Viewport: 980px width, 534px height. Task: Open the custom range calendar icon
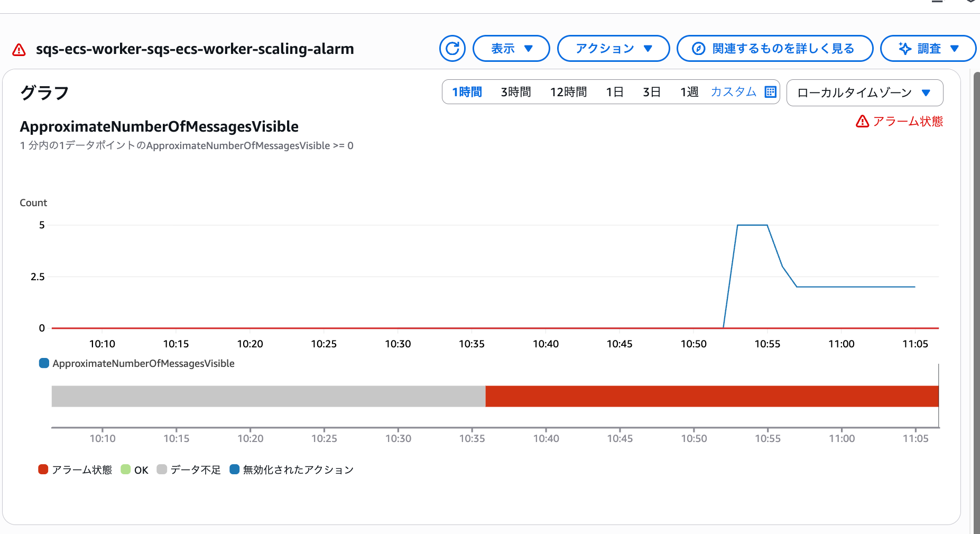coord(770,92)
